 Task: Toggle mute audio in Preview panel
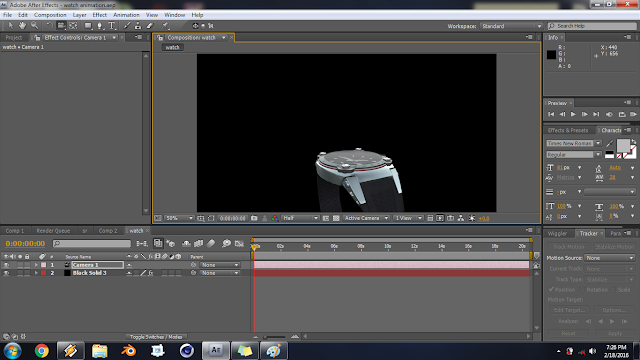(x=609, y=114)
